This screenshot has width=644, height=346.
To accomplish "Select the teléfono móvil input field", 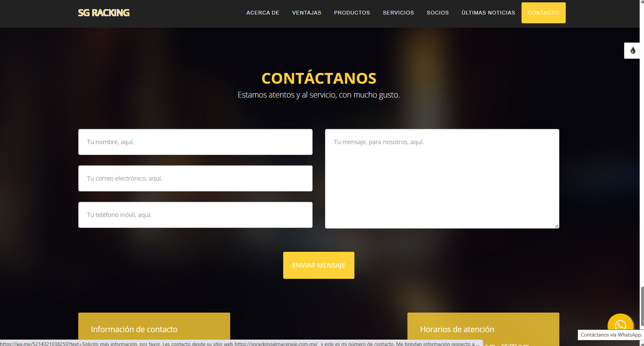I will 195,215.
